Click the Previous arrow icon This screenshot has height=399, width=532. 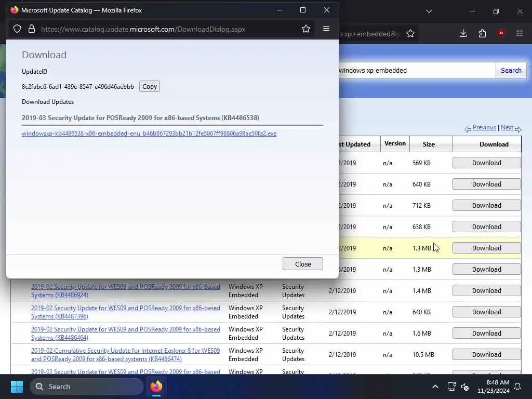(x=468, y=129)
